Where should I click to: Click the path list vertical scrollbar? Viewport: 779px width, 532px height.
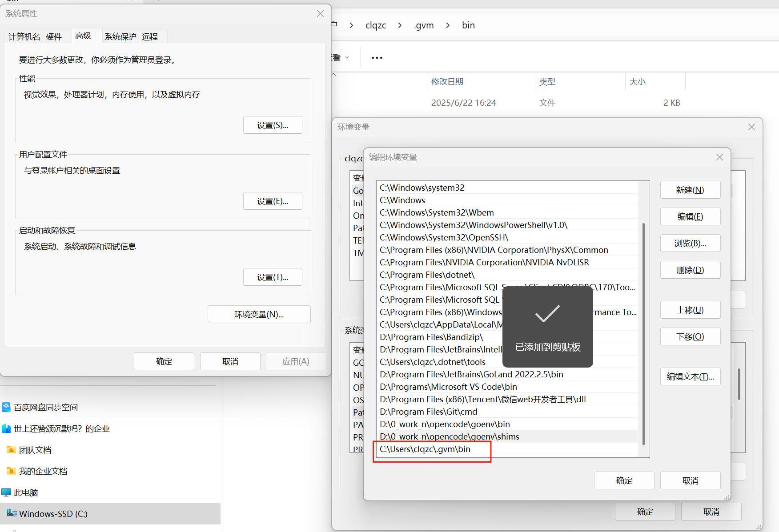[x=643, y=333]
